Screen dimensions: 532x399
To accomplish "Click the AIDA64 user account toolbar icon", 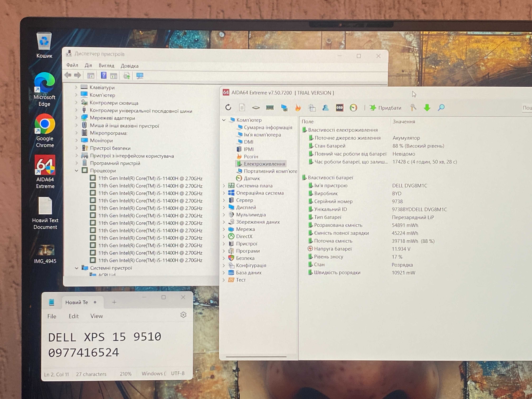I will tap(325, 108).
